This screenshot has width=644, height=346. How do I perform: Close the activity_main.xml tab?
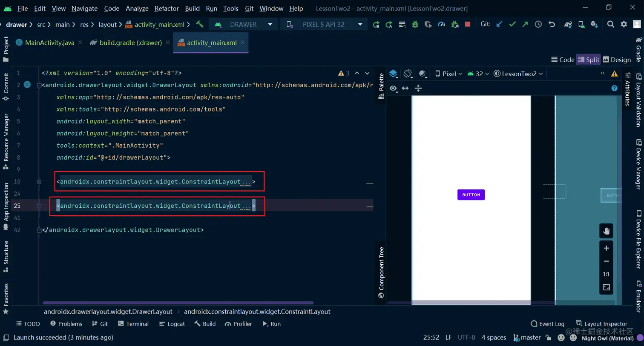pos(242,42)
